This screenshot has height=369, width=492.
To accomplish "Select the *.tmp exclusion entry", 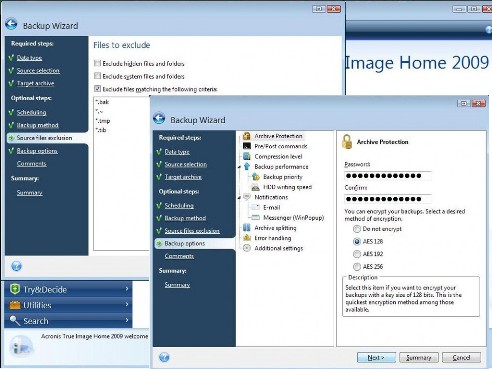I will [102, 121].
